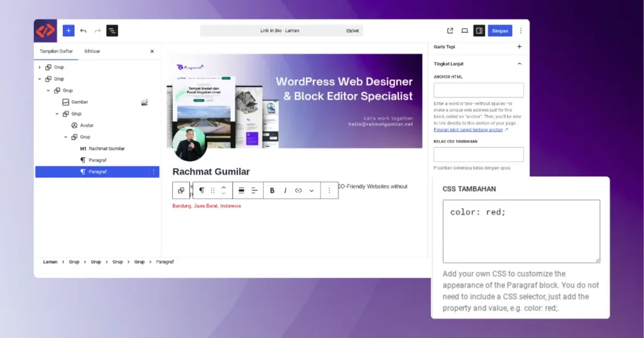Select the round avatar photo
644x338 pixels.
pyautogui.click(x=189, y=144)
